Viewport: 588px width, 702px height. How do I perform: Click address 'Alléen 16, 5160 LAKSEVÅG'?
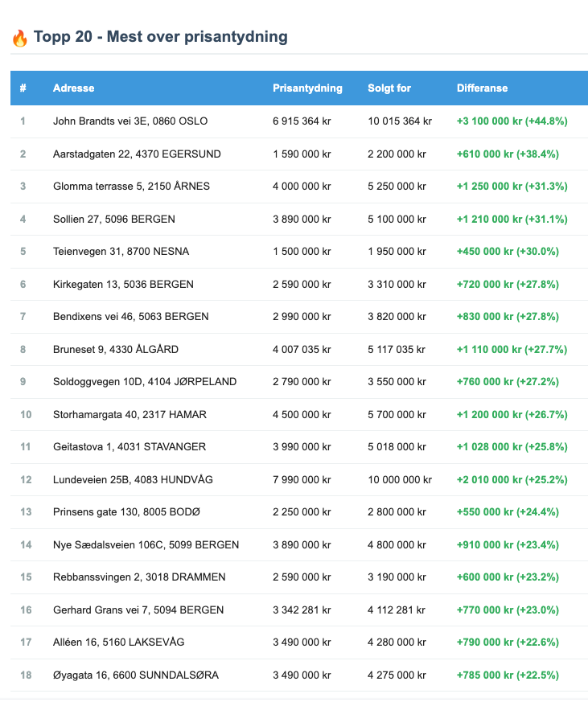tap(119, 642)
